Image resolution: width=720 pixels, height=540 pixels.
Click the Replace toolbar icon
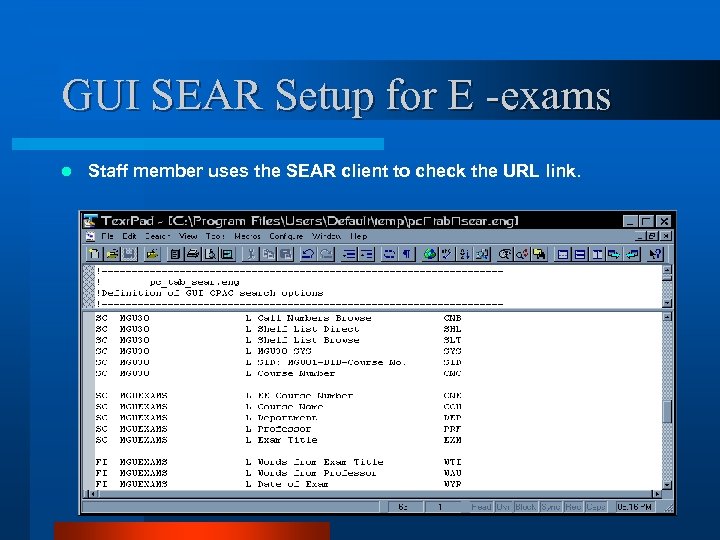click(x=522, y=254)
